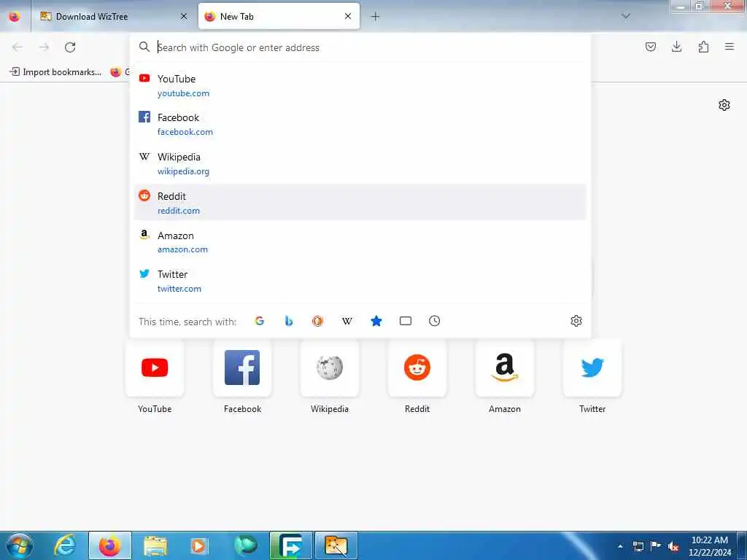The width and height of the screenshot is (747, 560).
Task: Select the New Tab tab
Action: [x=279, y=16]
